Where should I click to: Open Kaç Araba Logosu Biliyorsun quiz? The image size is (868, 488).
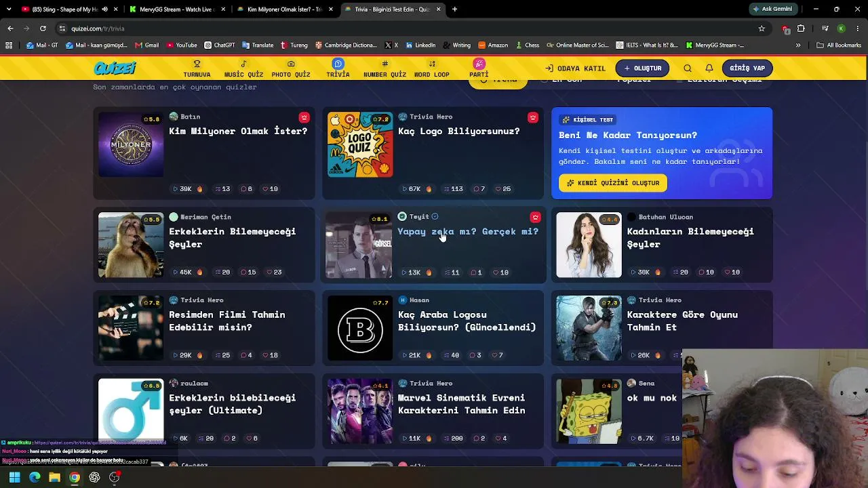pos(467,321)
